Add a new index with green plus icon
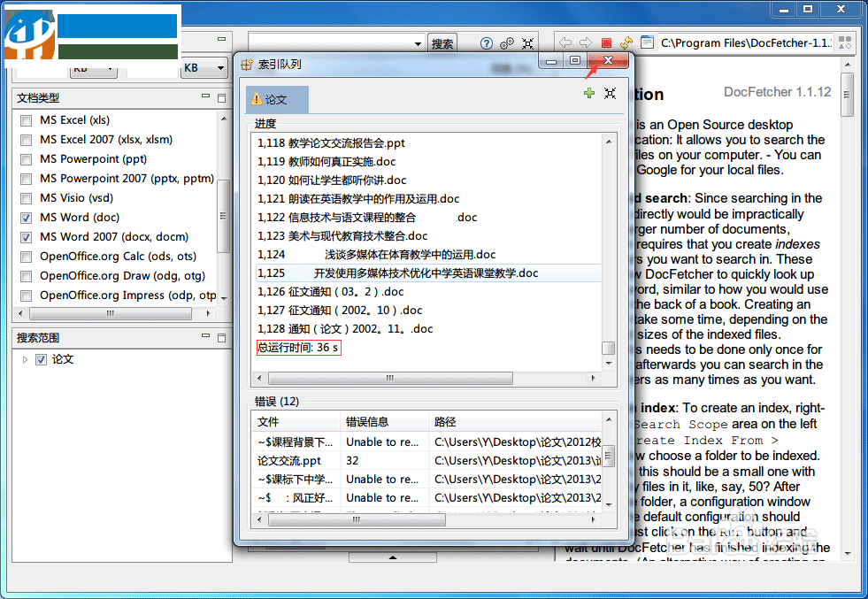The height and width of the screenshot is (599, 868). tap(588, 93)
